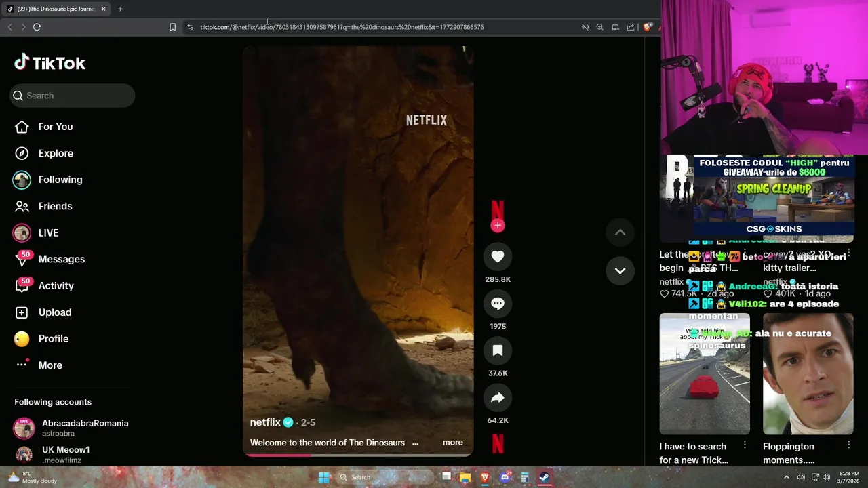Open comments via speech bubble icon
The width and height of the screenshot is (868, 488).
pyautogui.click(x=498, y=303)
